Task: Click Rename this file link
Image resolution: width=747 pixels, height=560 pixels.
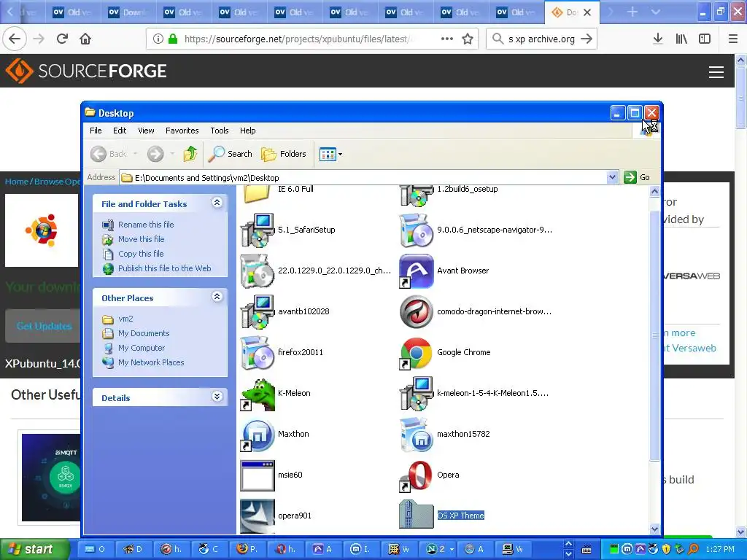Action: (146, 225)
